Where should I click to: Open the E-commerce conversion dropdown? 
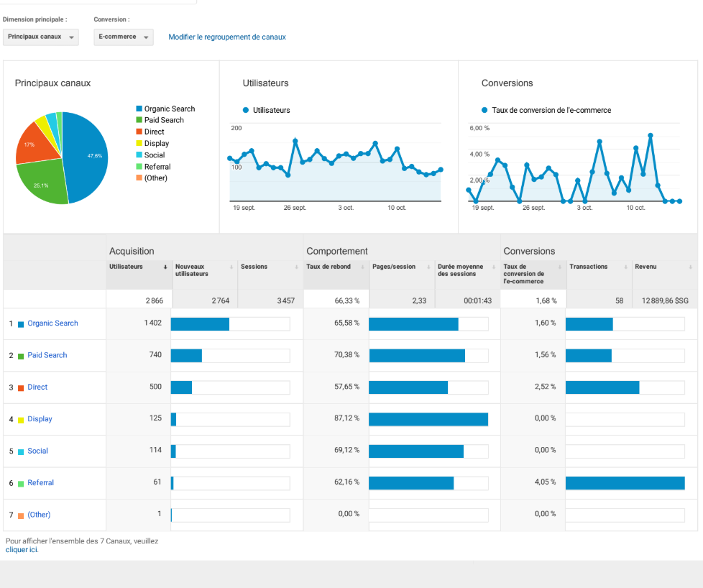(124, 37)
